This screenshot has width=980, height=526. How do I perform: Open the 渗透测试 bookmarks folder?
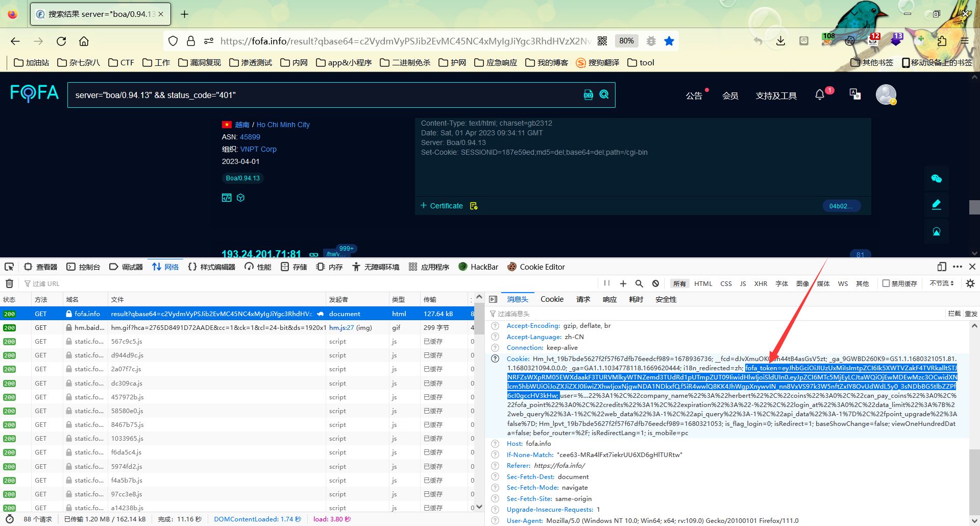[250, 62]
